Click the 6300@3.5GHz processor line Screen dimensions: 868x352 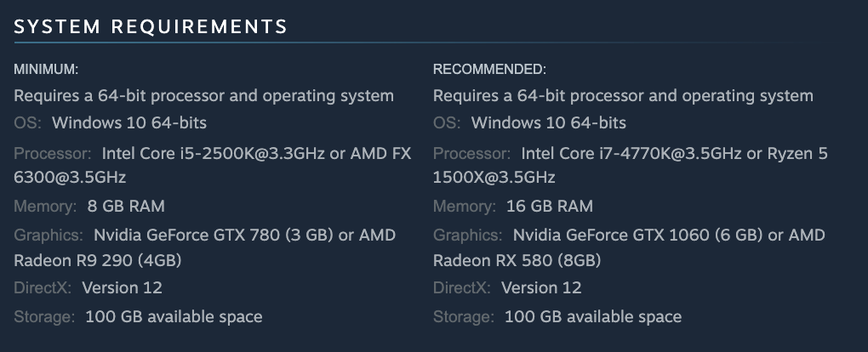click(x=70, y=177)
